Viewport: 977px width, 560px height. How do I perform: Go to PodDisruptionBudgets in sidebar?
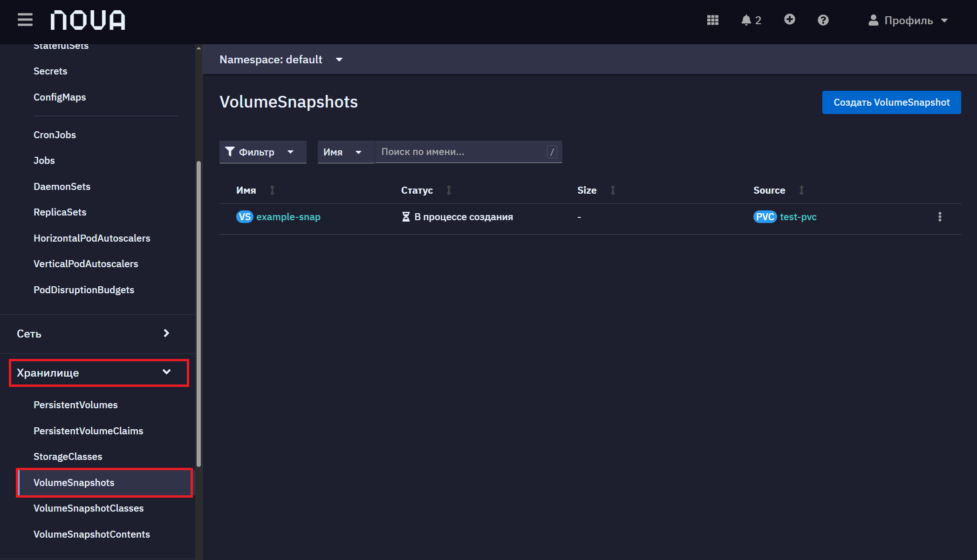tap(84, 290)
